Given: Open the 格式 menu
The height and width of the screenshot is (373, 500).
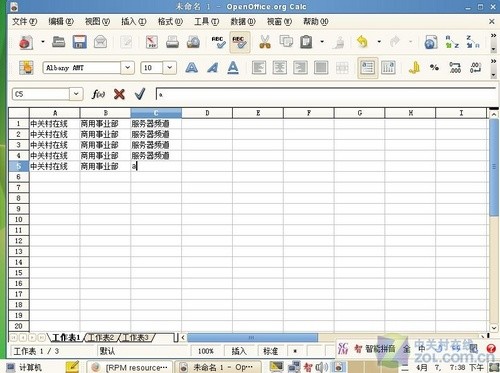Looking at the screenshot, I should (170, 22).
